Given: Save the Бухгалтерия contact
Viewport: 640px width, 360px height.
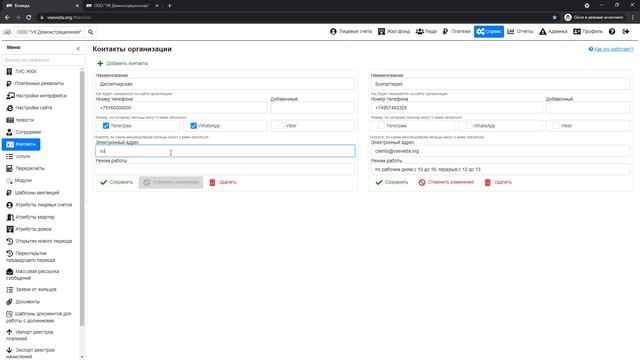Looking at the screenshot, I should point(392,182).
